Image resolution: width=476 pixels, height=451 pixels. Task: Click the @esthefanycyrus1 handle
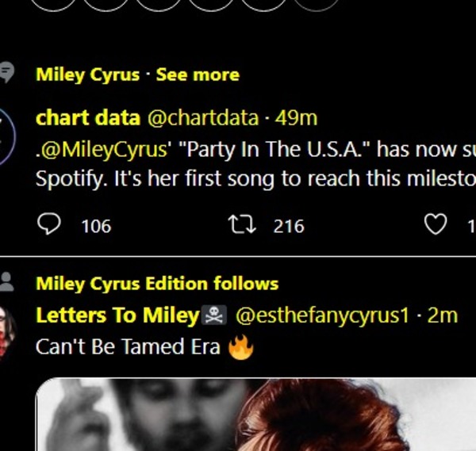click(322, 315)
